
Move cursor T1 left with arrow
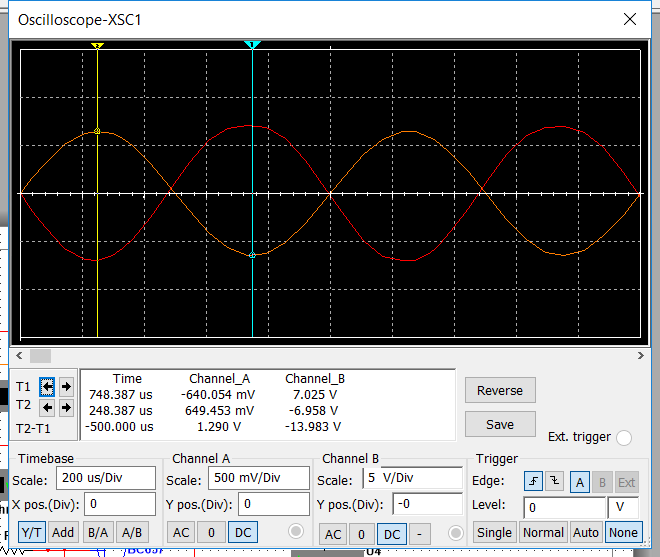(47, 386)
